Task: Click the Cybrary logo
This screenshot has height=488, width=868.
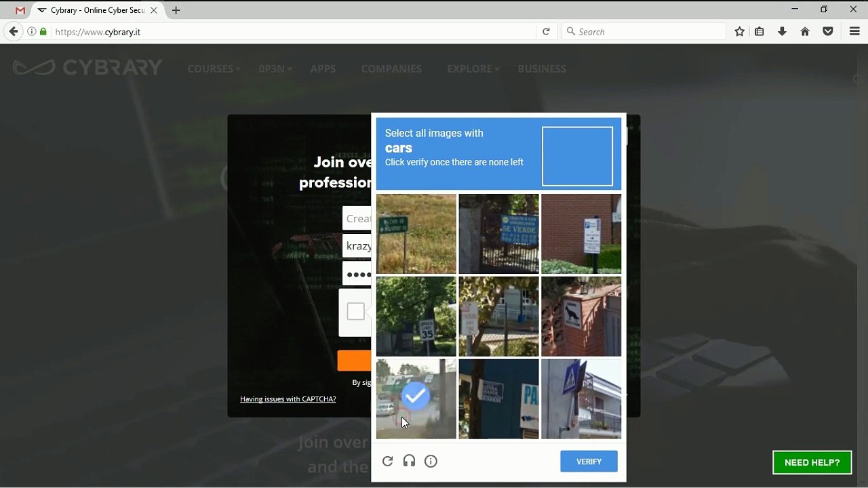Action: (x=87, y=68)
